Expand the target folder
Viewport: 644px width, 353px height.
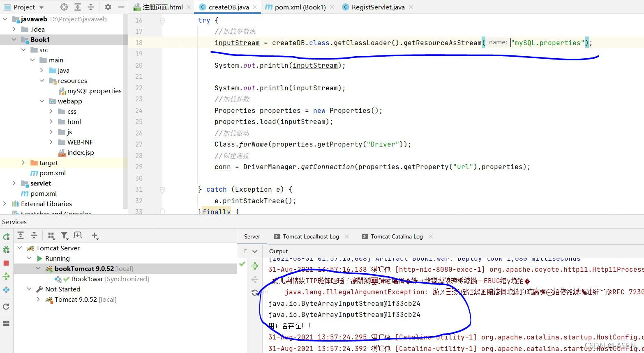(x=23, y=163)
